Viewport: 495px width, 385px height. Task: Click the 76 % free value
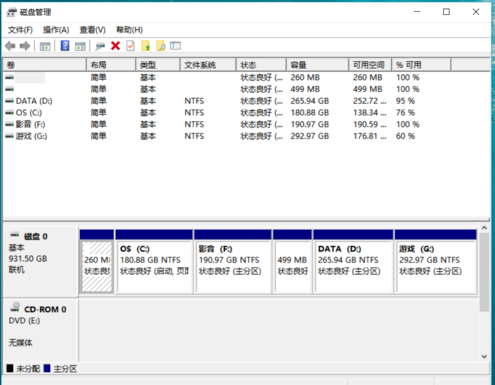(x=405, y=113)
